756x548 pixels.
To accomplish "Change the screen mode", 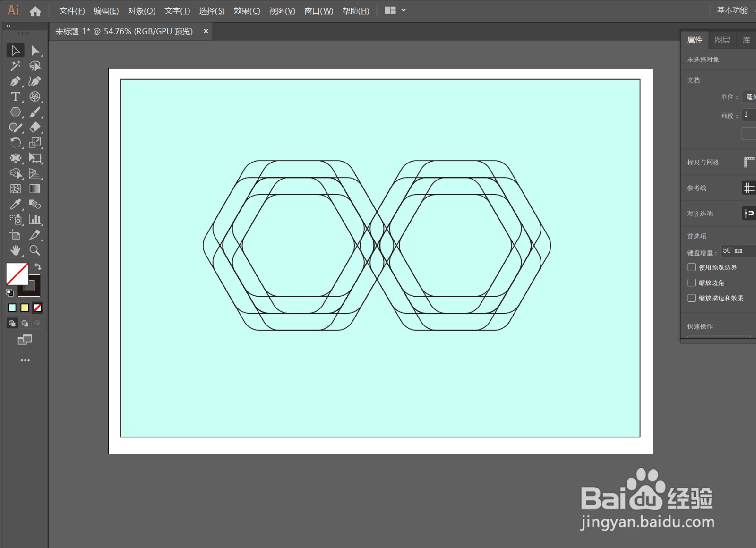I will [x=25, y=340].
